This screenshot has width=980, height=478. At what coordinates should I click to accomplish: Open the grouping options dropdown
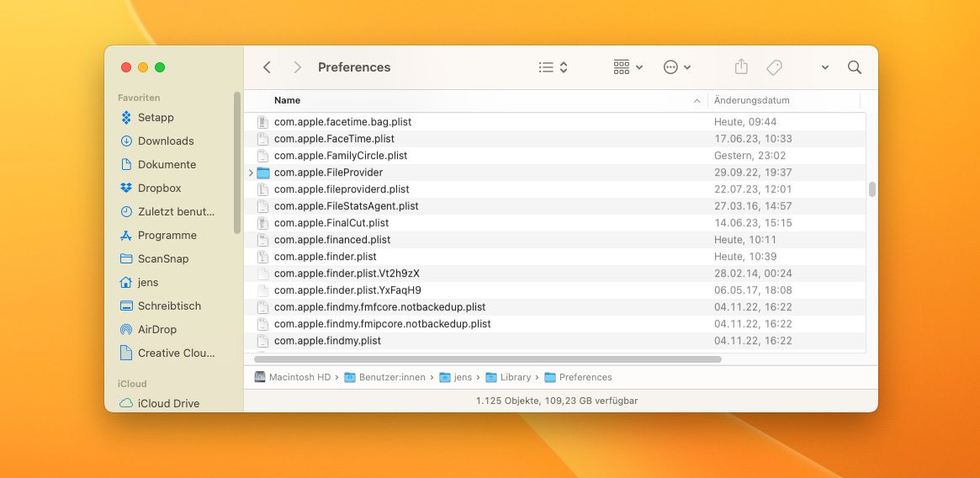(628, 67)
